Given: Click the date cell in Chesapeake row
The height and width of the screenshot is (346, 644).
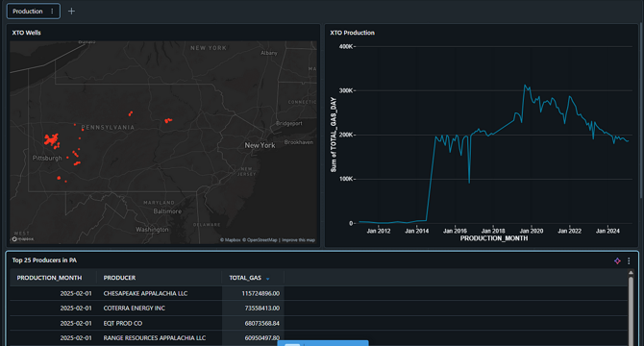Looking at the screenshot, I should [76, 293].
